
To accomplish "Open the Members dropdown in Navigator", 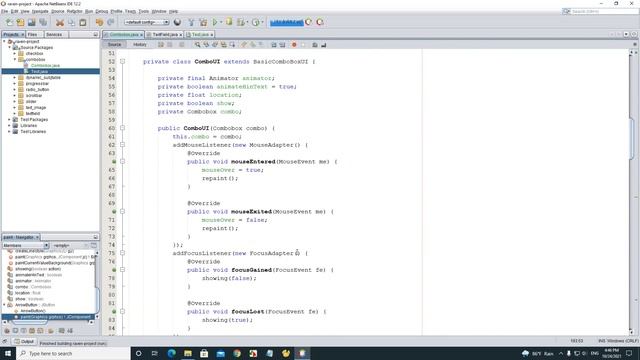I will click(26, 245).
